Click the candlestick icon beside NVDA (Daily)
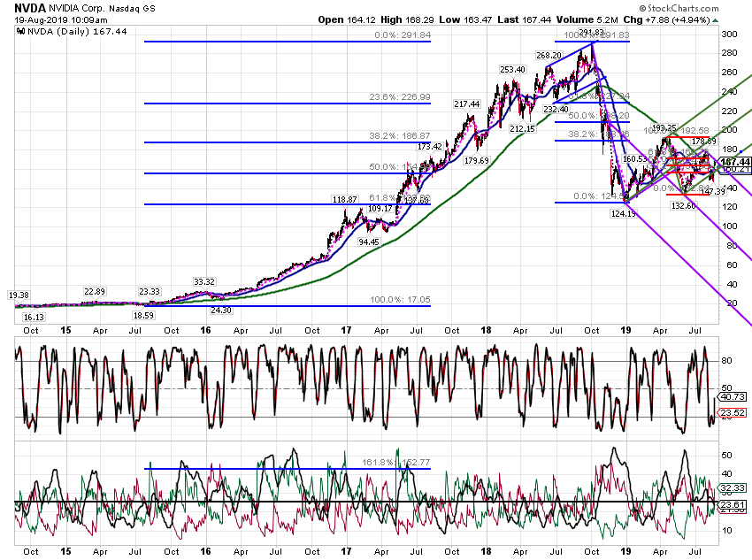The image size is (752, 560). (20, 32)
